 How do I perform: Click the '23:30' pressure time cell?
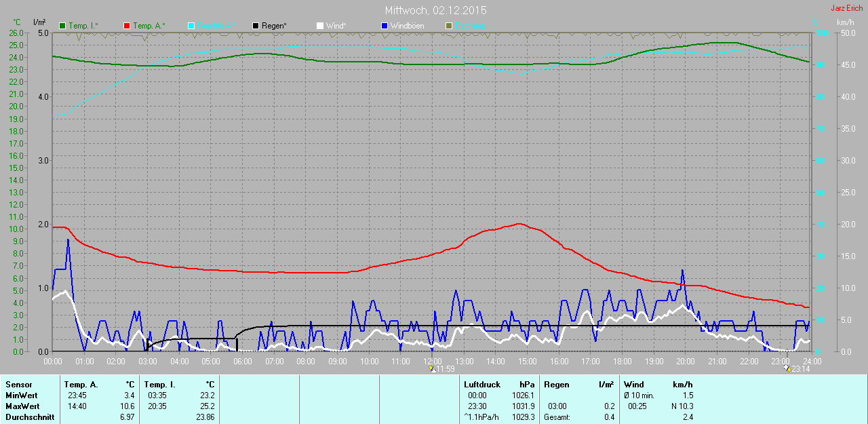[x=477, y=406]
